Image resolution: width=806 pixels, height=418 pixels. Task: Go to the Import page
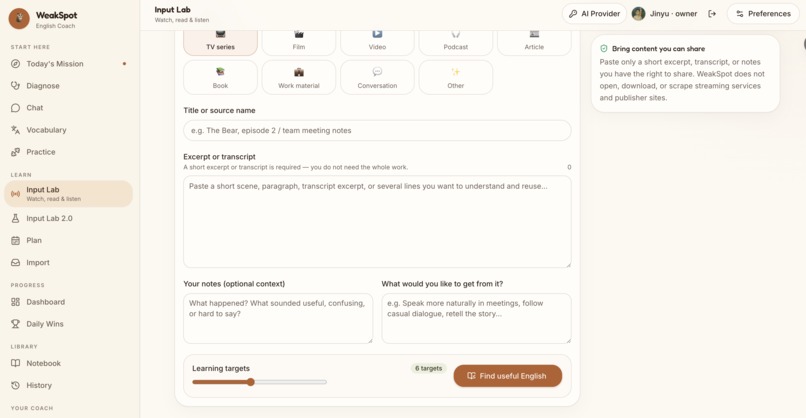click(68, 263)
